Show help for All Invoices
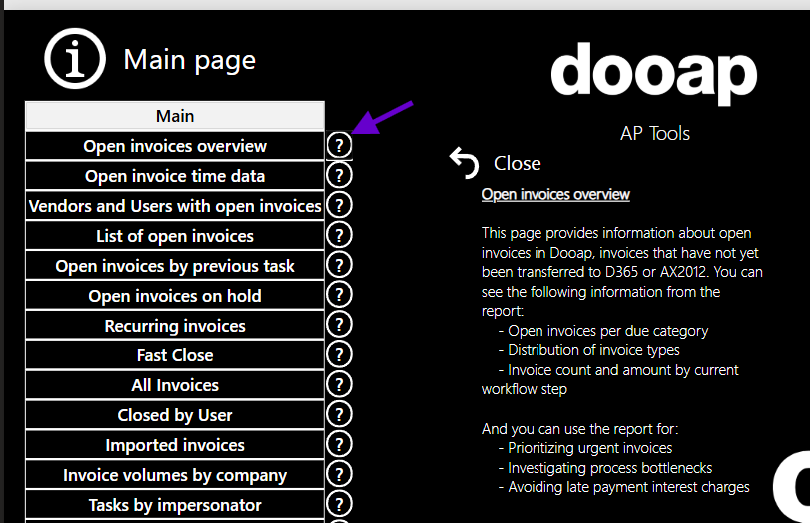 click(x=339, y=384)
